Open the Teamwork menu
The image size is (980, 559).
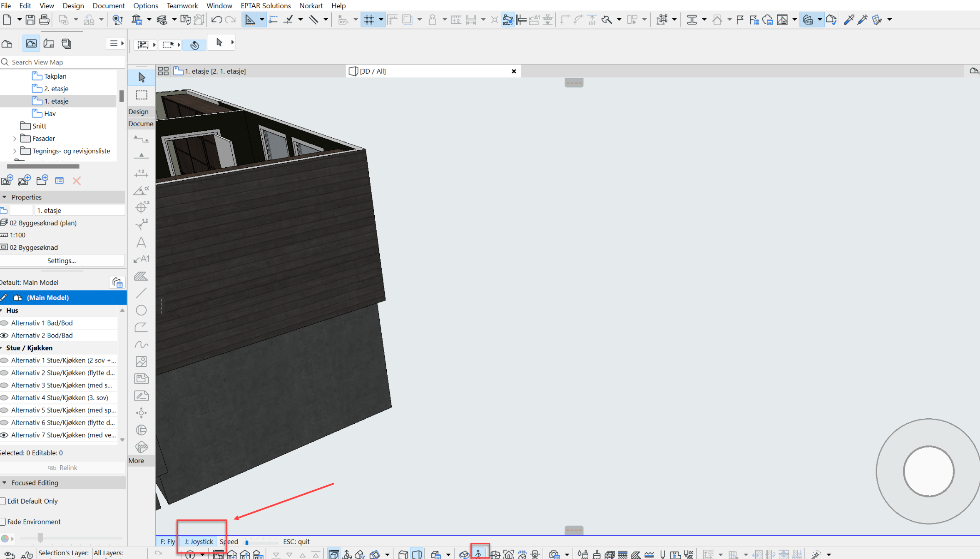(182, 5)
